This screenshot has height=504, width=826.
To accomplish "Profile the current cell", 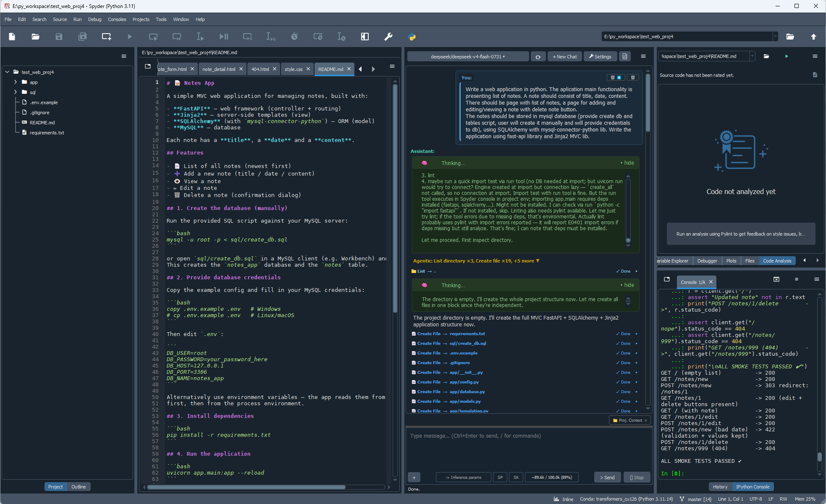I will coord(318,37).
